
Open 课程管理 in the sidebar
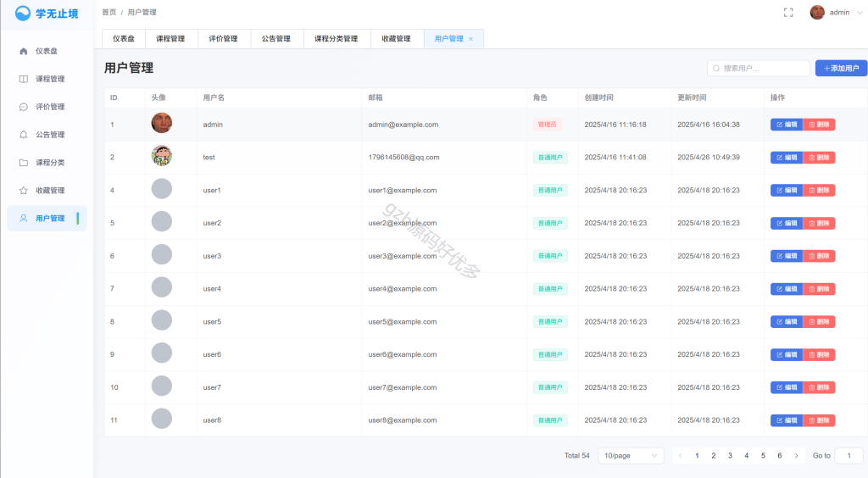(47, 79)
